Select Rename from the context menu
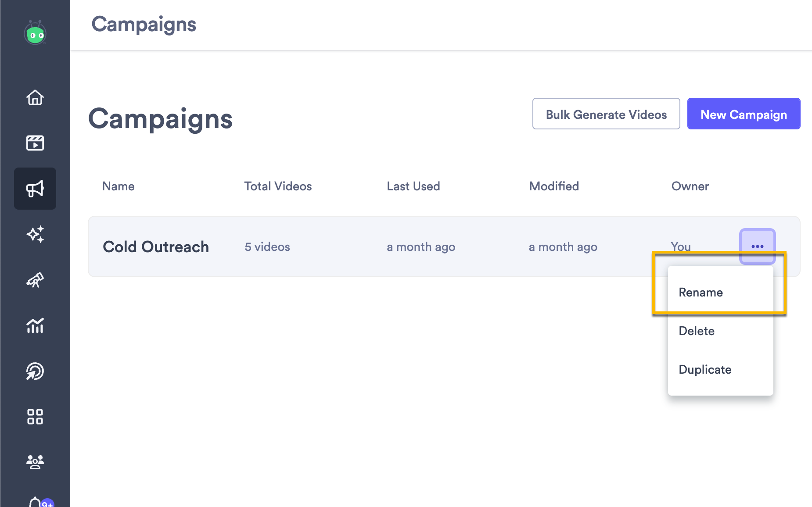 [700, 292]
